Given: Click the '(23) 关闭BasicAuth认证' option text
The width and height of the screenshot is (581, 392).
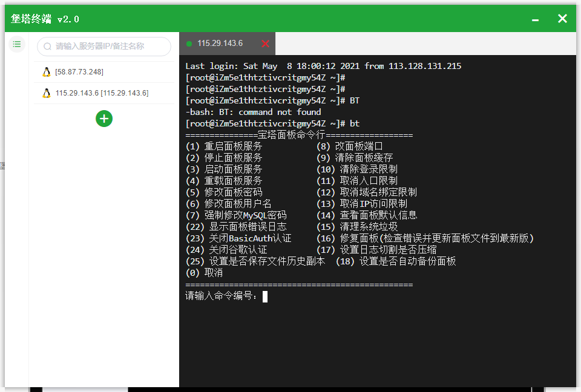Looking at the screenshot, I should (238, 238).
